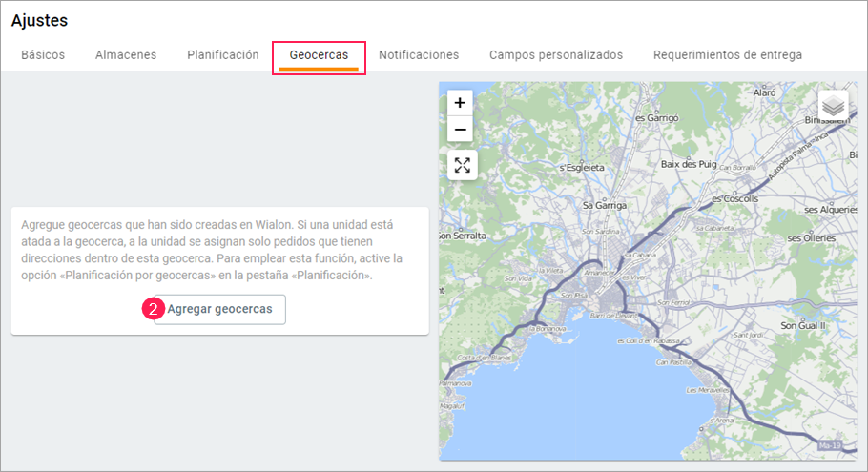Open Requerimientos de entrega tab
This screenshot has height=472, width=868.
[728, 54]
